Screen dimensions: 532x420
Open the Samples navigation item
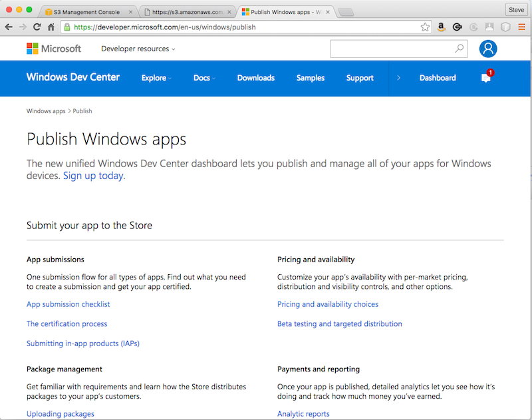(310, 78)
